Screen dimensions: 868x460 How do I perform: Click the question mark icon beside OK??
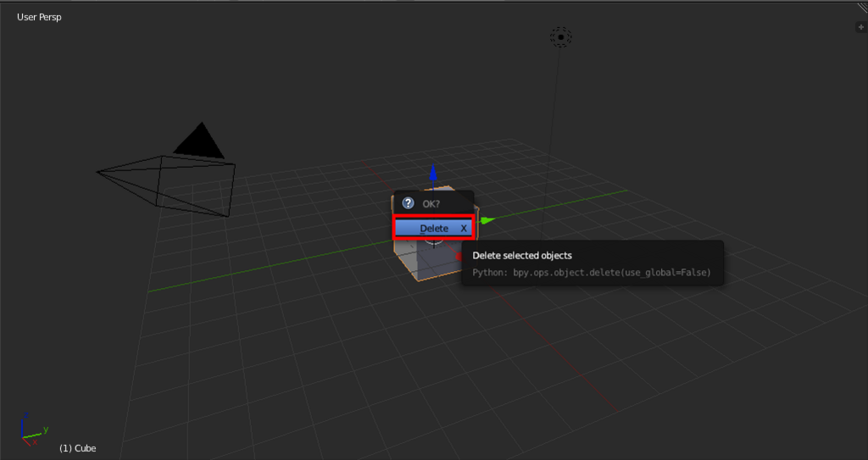click(x=408, y=203)
